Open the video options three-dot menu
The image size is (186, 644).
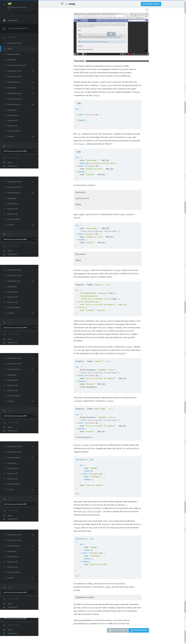click(x=147, y=10)
